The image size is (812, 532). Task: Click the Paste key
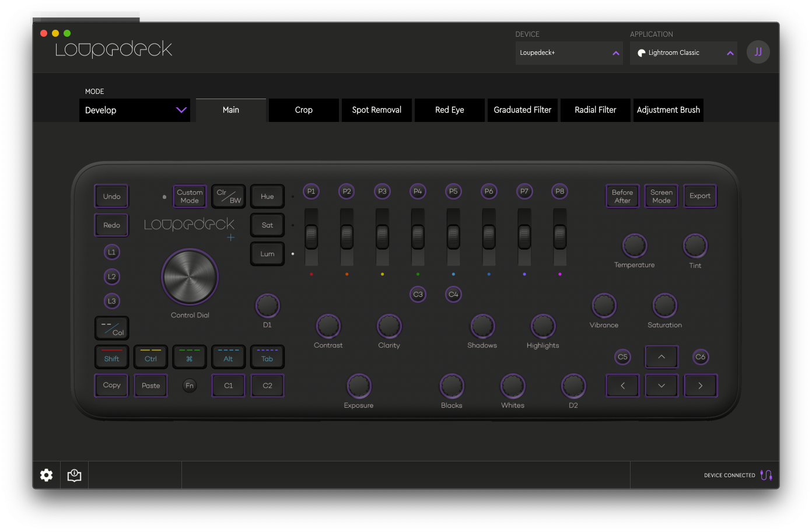click(x=151, y=386)
